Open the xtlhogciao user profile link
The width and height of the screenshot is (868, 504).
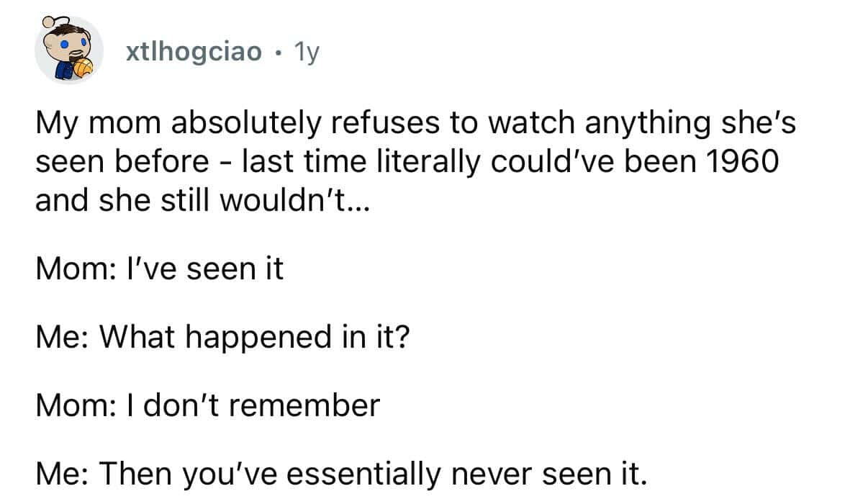194,52
